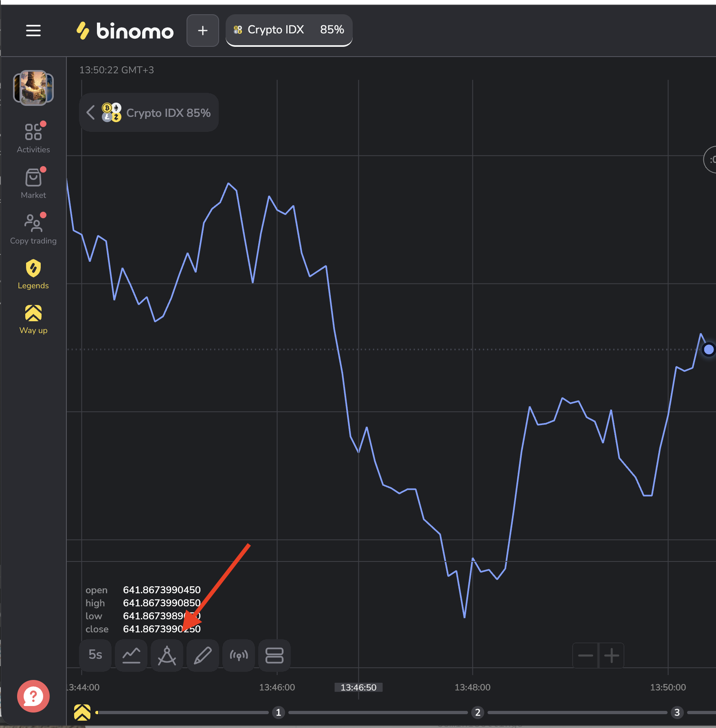The image size is (716, 728).
Task: Zoom out the chart with minus button
Action: [585, 655]
